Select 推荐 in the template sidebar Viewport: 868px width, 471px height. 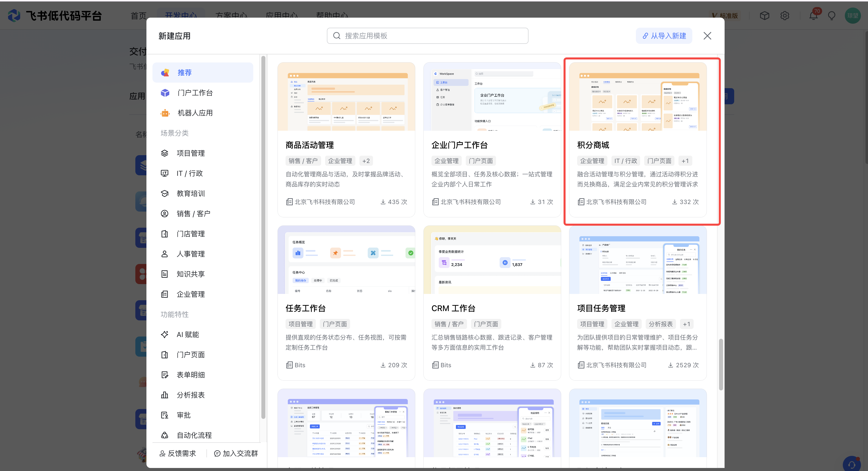(203, 73)
